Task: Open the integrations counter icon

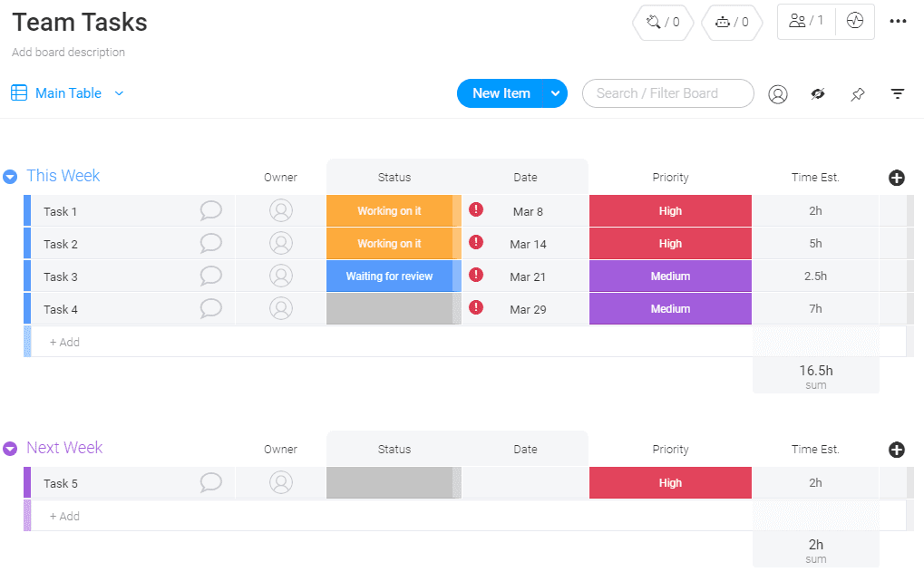Action: pyautogui.click(x=662, y=22)
